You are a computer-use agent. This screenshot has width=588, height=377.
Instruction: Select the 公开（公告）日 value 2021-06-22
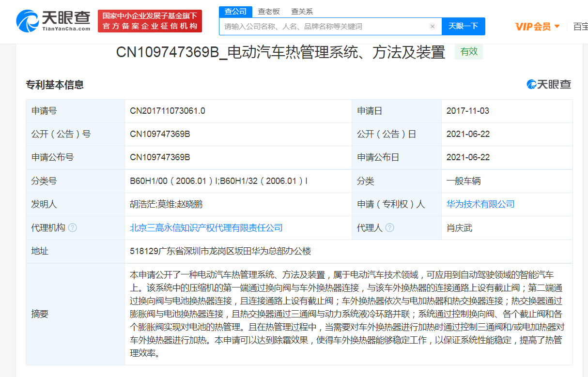468,134
